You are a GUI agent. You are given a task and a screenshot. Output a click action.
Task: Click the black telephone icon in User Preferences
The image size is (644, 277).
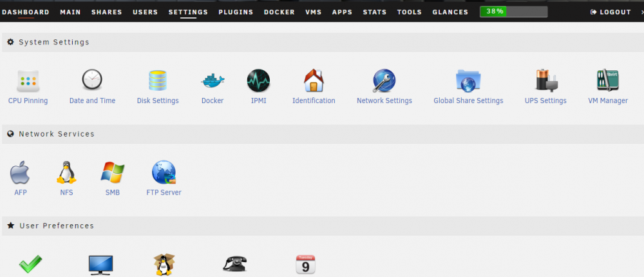click(x=235, y=263)
